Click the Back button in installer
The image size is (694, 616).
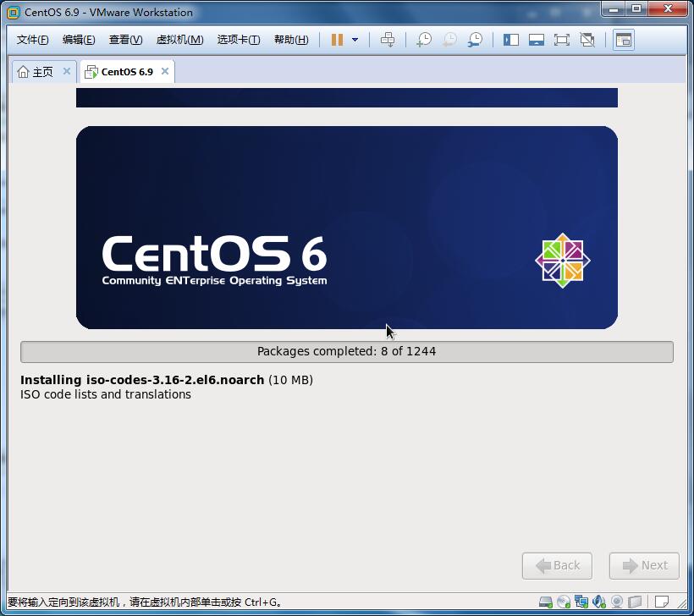557,565
